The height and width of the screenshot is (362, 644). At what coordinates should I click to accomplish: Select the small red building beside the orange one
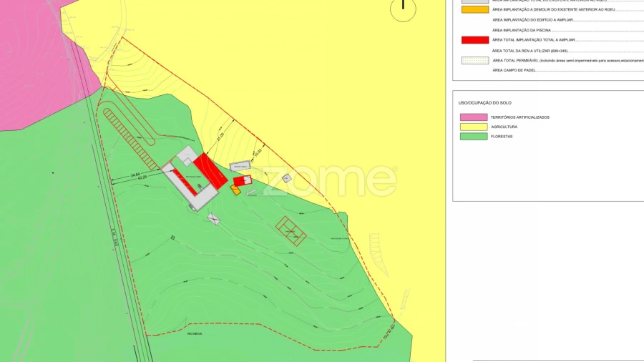[243, 180]
